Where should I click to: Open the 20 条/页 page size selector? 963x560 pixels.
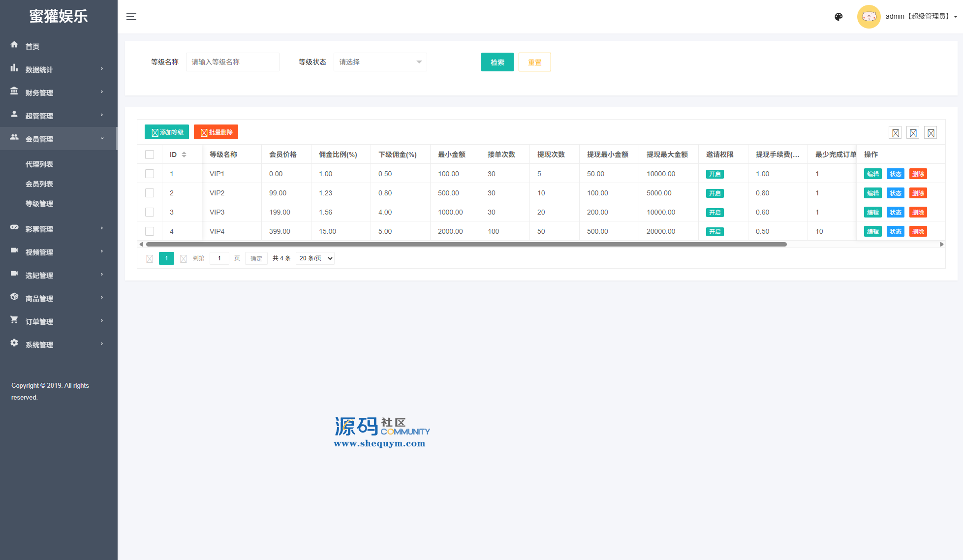315,258
